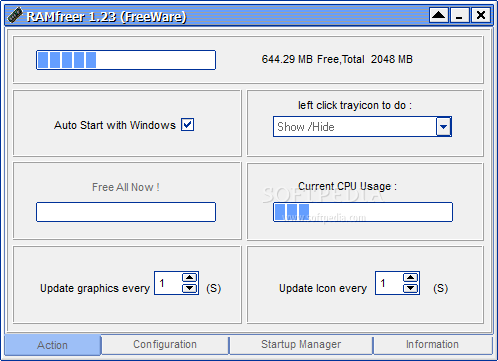The image size is (498, 361).
Task: Click the 'left click trayicon to do :' label
Action: tap(355, 105)
